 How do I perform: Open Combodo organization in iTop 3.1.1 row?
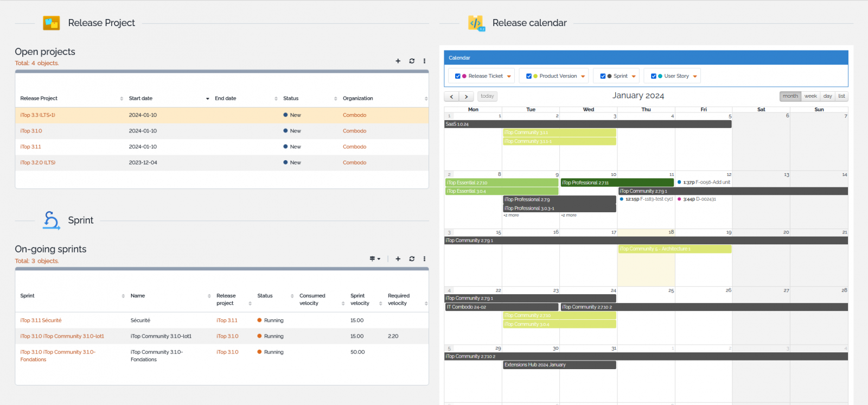tap(354, 147)
